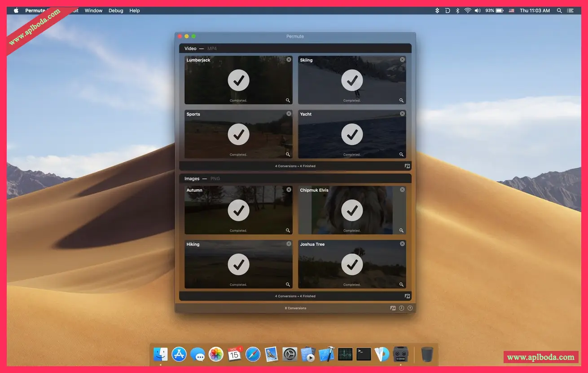The width and height of the screenshot is (588, 373).
Task: Remove the Skiing conversion from the queue
Action: (402, 59)
